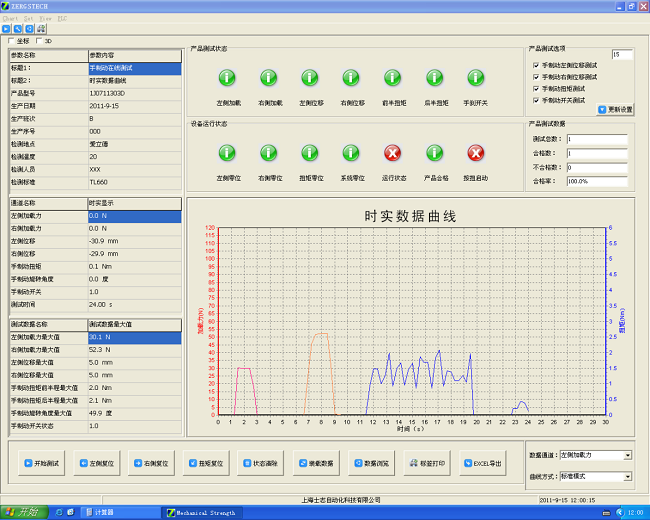Click the 测试总数 input field
This screenshot has width=650, height=520.
(x=597, y=139)
